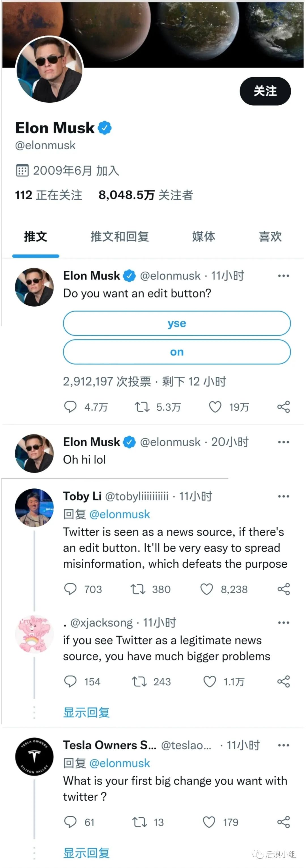Open more options on the poll tweet
This screenshot has width=306, height=868.
pyautogui.click(x=283, y=276)
